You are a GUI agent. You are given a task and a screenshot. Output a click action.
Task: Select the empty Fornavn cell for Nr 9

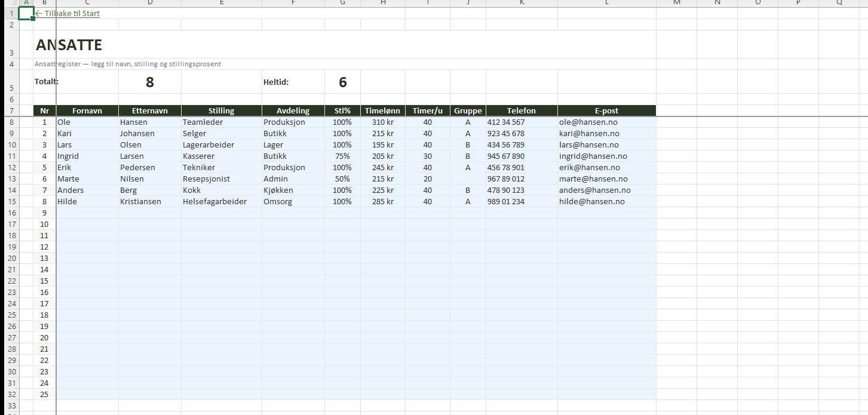point(87,213)
